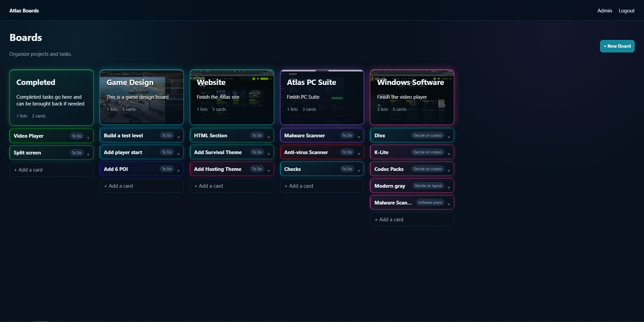Open the Atlas PC Suite board
The height and width of the screenshot is (322, 644).
tap(322, 97)
